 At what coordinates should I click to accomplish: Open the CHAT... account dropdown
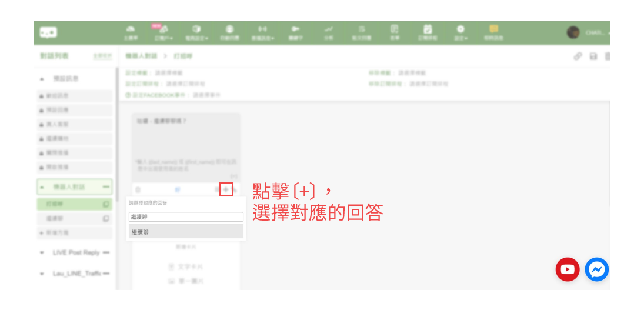tap(597, 33)
